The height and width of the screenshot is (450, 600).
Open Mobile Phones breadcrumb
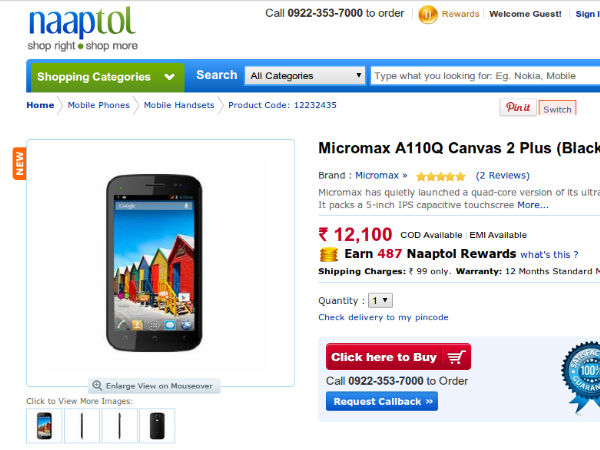[x=98, y=105]
